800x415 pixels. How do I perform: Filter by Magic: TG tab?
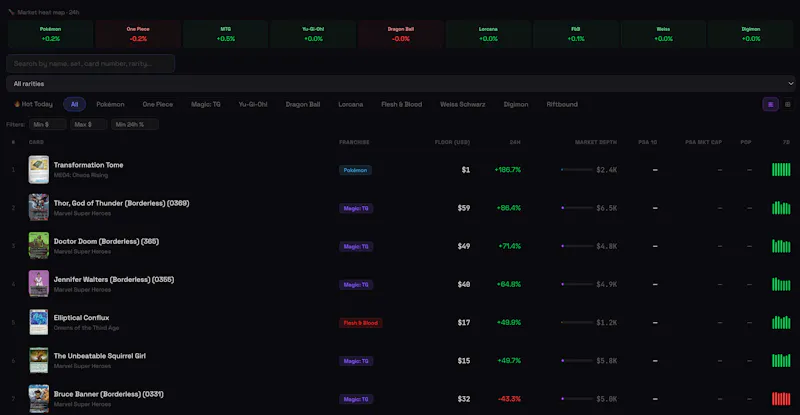[206, 104]
